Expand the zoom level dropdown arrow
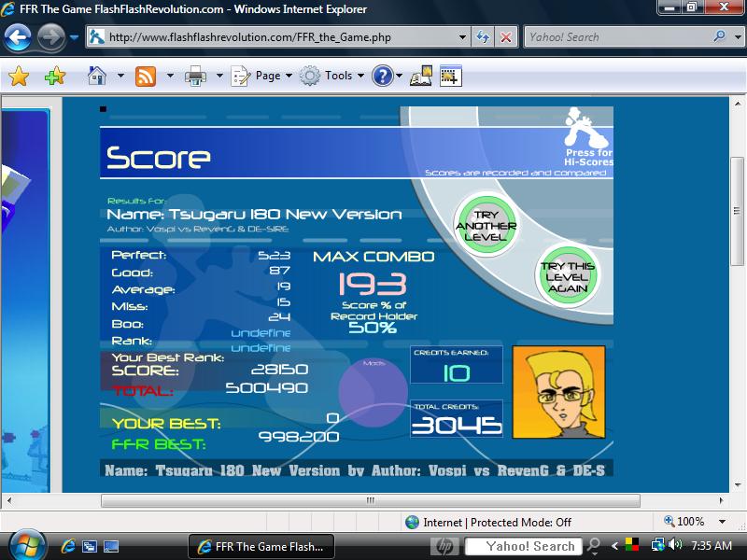 pos(722,522)
